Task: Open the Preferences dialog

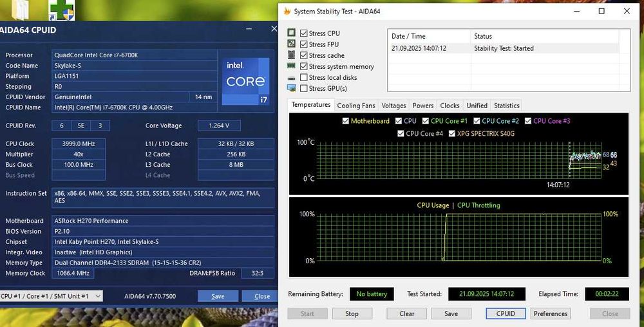Action: (x=551, y=313)
